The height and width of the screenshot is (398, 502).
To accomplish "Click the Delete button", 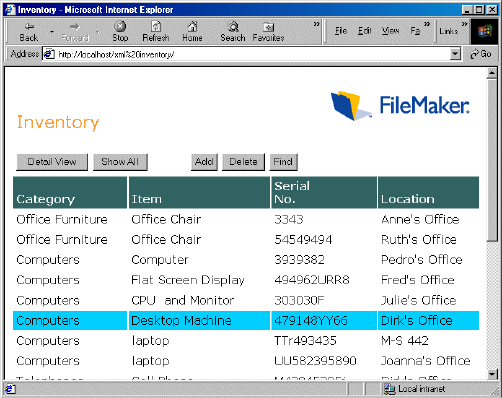I will coord(243,162).
